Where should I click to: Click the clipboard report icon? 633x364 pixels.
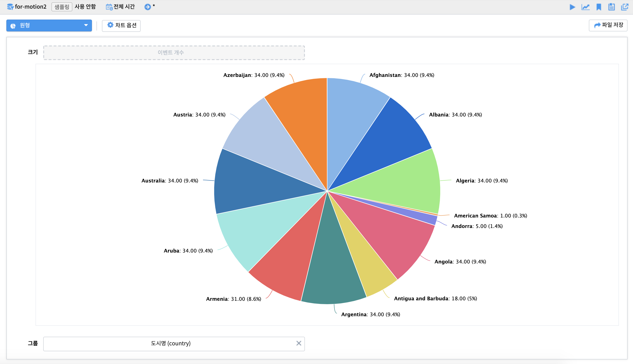coord(612,7)
